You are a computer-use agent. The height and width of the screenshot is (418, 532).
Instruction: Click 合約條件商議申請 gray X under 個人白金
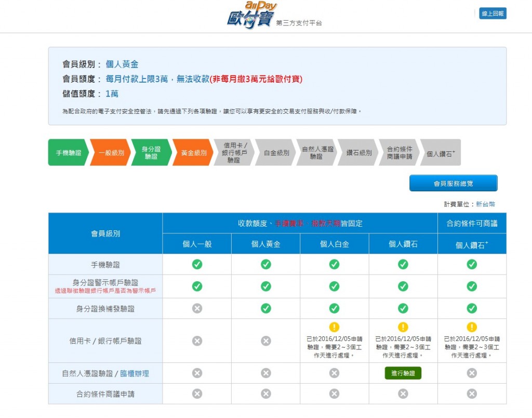click(x=334, y=394)
